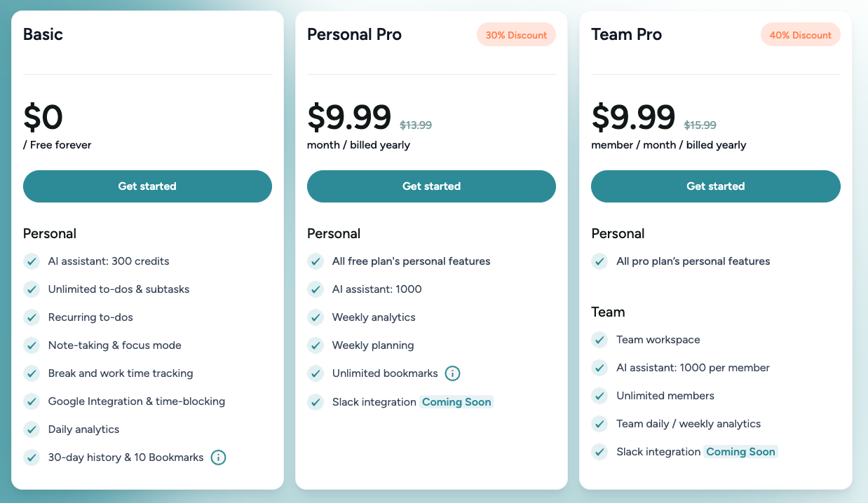Click Get started under the Basic plan
Viewport: 868px width, 503px height.
(147, 186)
